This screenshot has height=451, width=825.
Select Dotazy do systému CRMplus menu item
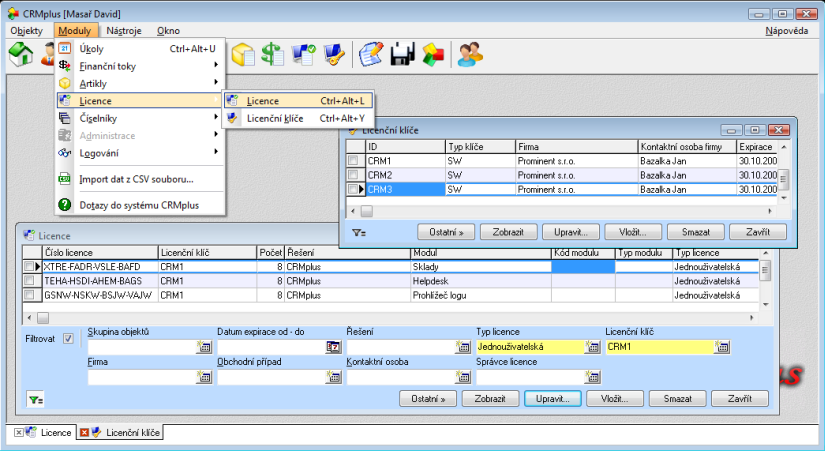pos(141,205)
